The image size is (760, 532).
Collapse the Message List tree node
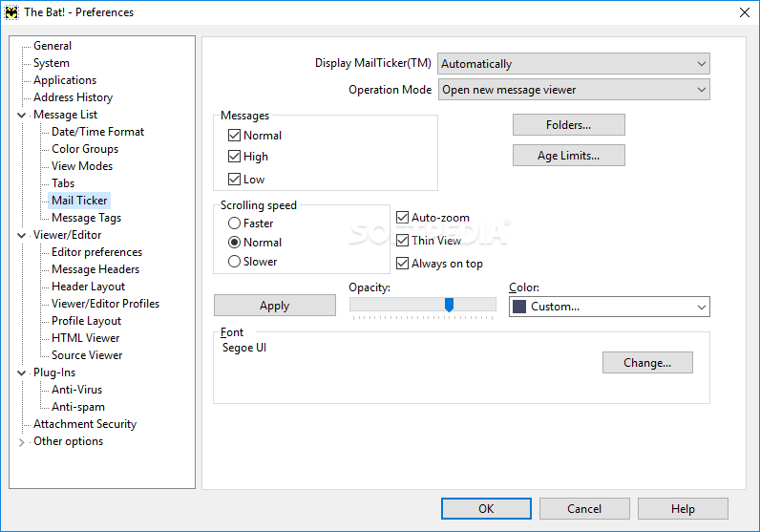pyautogui.click(x=22, y=115)
